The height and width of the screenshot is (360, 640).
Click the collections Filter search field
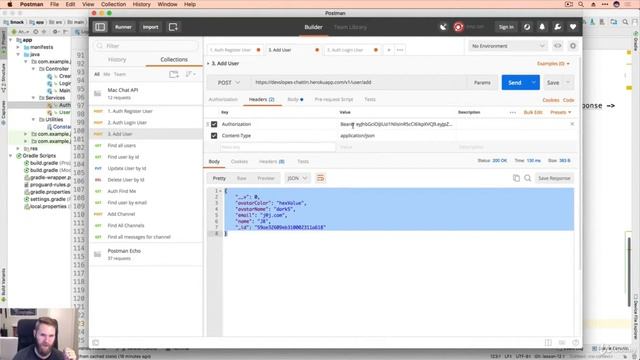(146, 46)
